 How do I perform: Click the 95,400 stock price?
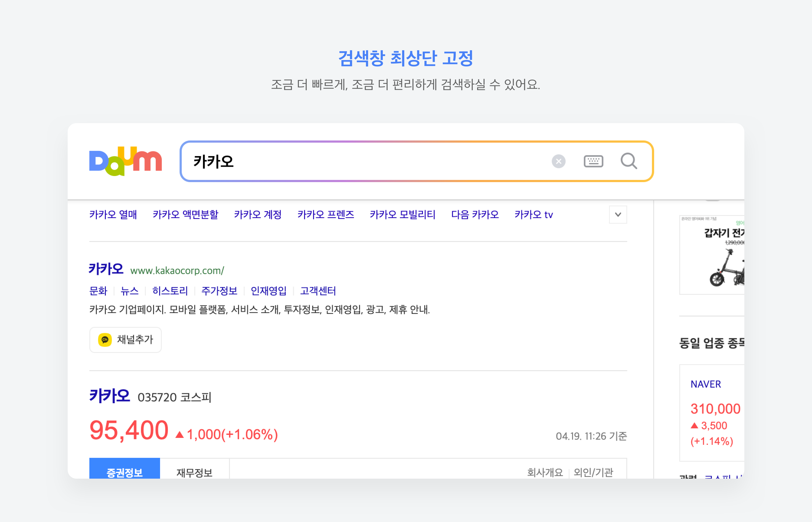coord(129,431)
